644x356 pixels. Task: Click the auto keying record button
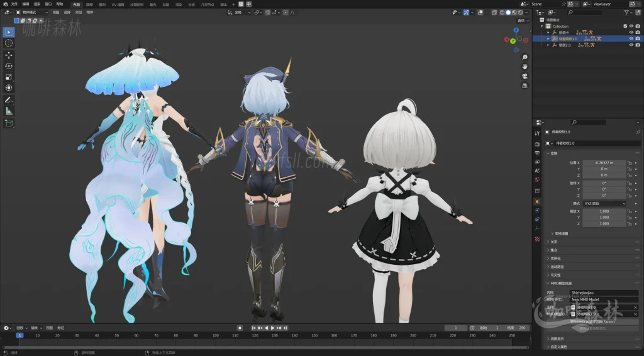tap(240, 328)
